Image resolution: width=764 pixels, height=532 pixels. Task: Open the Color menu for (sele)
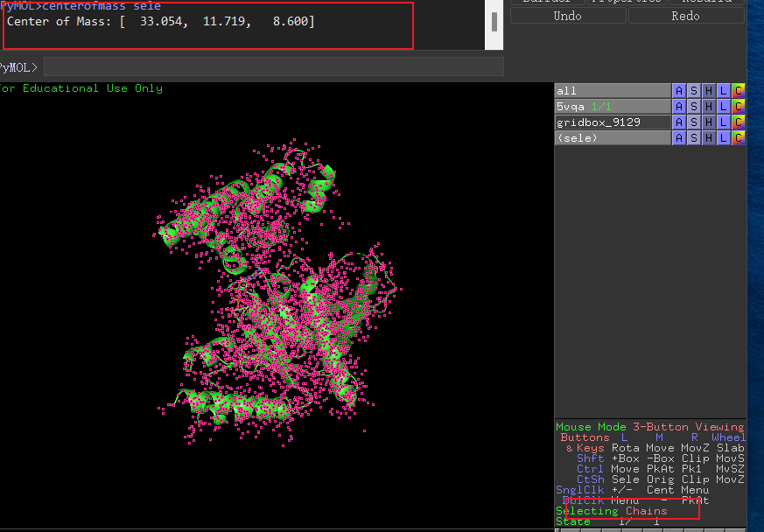(738, 138)
